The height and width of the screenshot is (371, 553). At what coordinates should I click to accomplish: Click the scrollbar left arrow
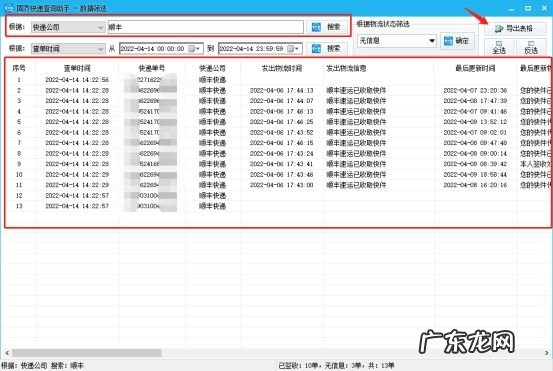point(7,353)
